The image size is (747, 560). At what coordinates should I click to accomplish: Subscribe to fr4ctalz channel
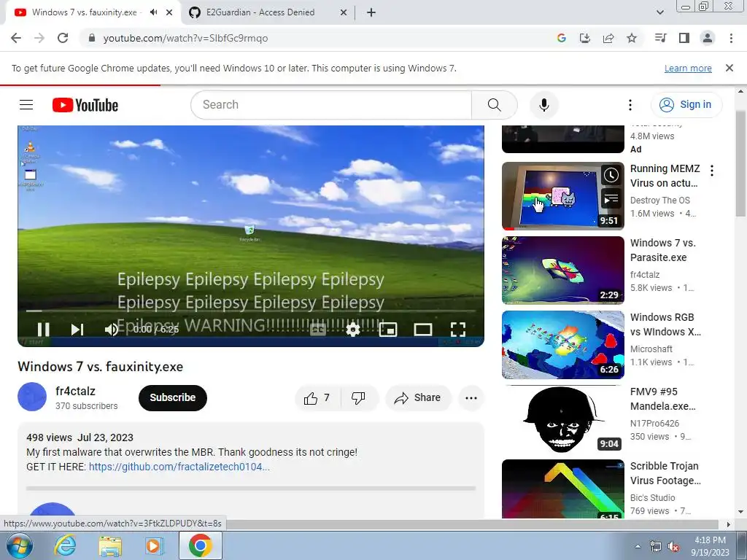coord(172,397)
